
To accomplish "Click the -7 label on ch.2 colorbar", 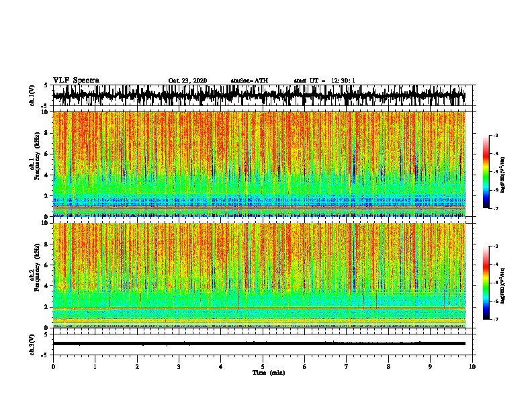I will coord(495,319).
